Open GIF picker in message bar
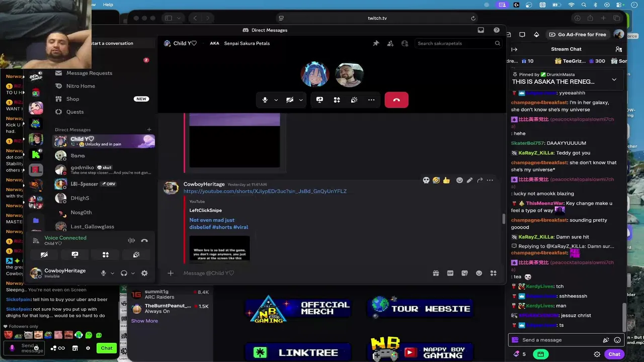The height and width of the screenshot is (362, 644). (x=450, y=273)
